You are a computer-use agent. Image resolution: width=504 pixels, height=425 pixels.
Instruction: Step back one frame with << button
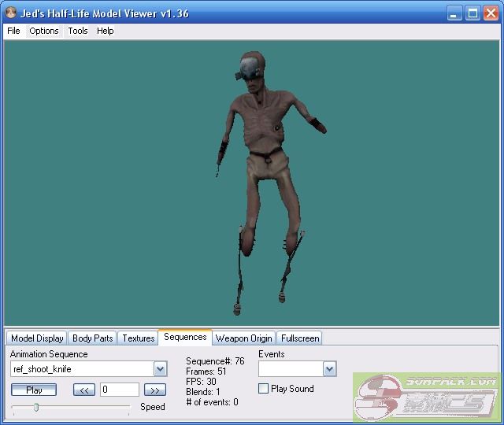84,390
